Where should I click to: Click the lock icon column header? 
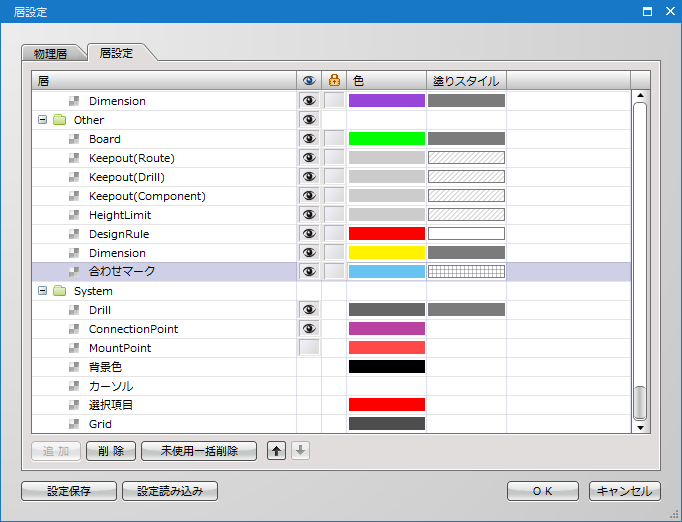[334, 80]
